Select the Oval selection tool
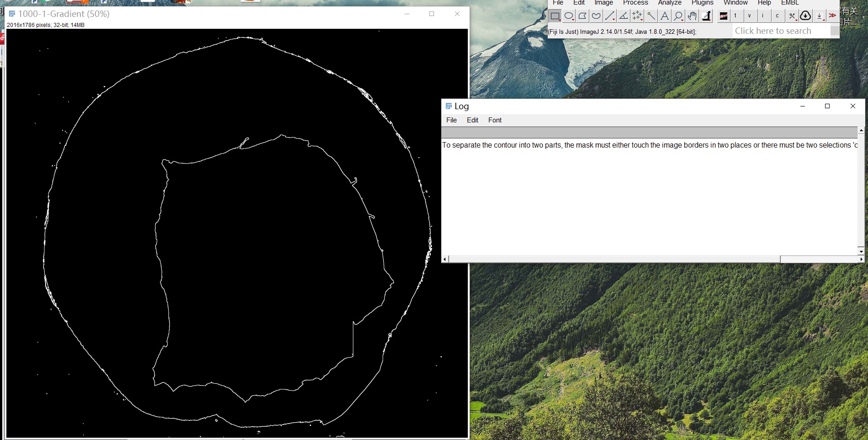868x440 pixels. tap(569, 16)
